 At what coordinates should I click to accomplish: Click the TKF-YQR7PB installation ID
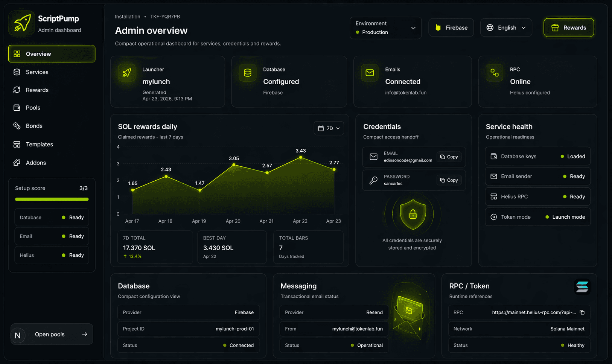(x=165, y=17)
